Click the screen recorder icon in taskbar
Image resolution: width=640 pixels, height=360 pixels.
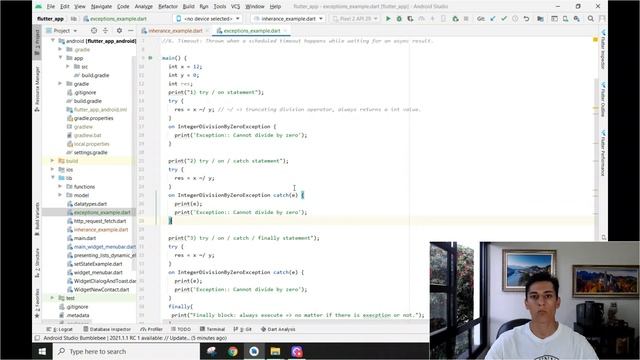tap(297, 351)
